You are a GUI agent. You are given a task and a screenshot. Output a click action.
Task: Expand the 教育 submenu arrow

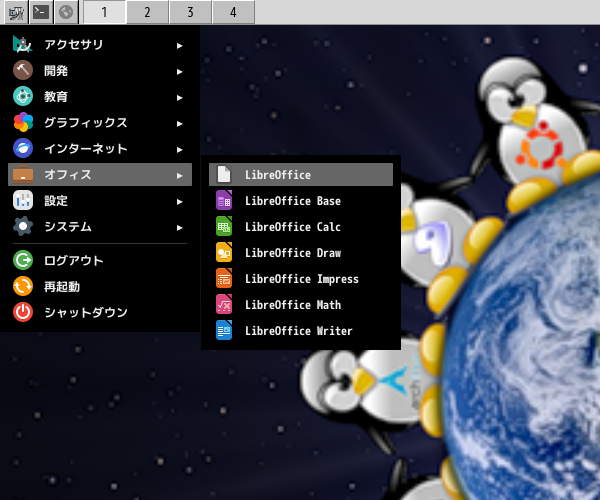(x=179, y=98)
